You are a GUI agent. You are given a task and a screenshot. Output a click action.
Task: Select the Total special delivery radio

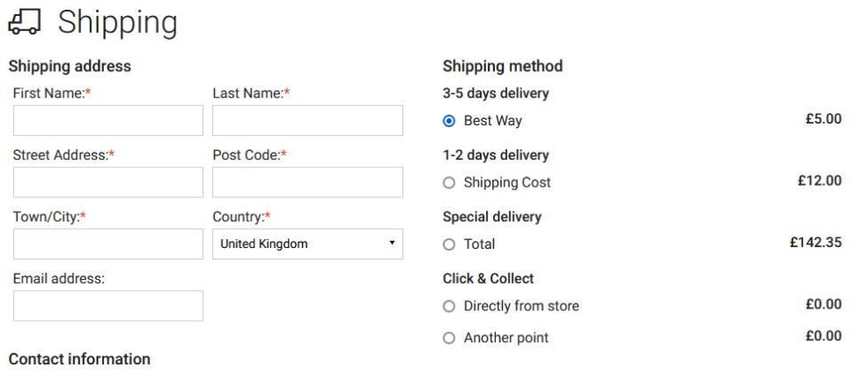click(449, 244)
